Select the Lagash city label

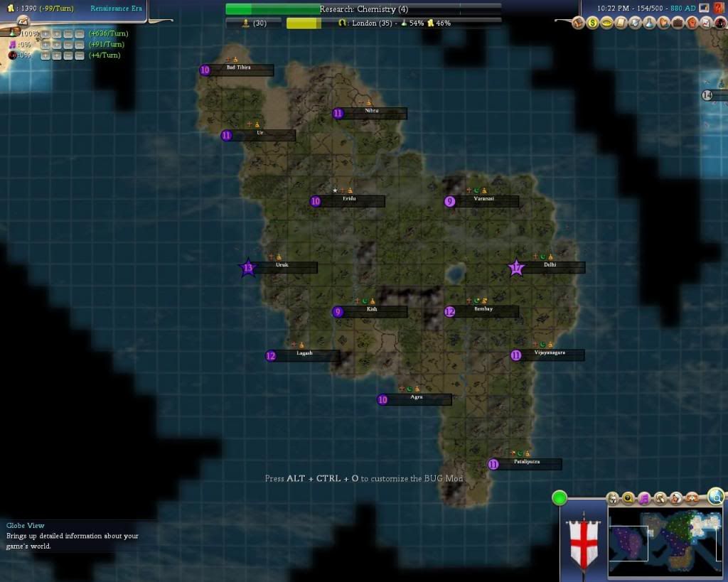[x=303, y=355]
